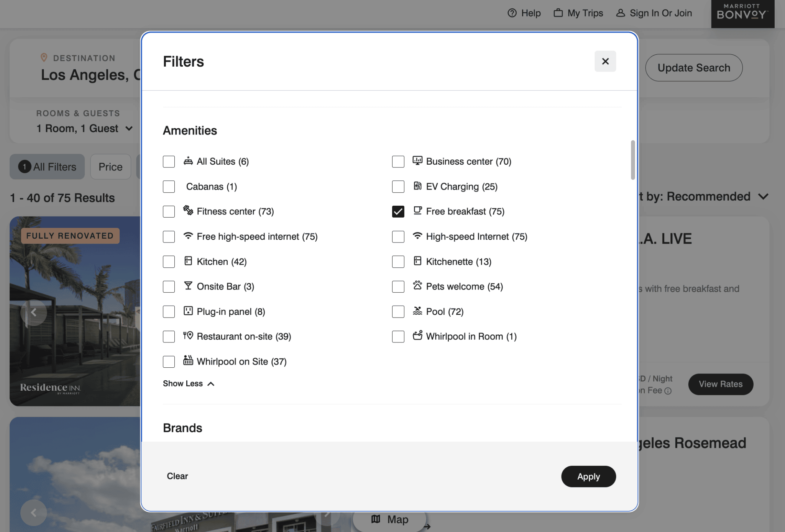The height and width of the screenshot is (532, 785).
Task: Click the Onsite Bar martini icon
Action: pyautogui.click(x=188, y=286)
